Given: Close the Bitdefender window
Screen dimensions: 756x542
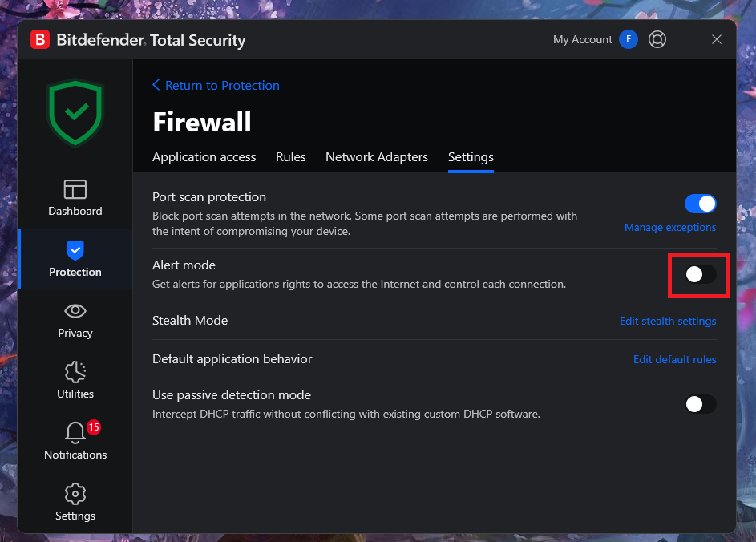Looking at the screenshot, I should point(717,39).
